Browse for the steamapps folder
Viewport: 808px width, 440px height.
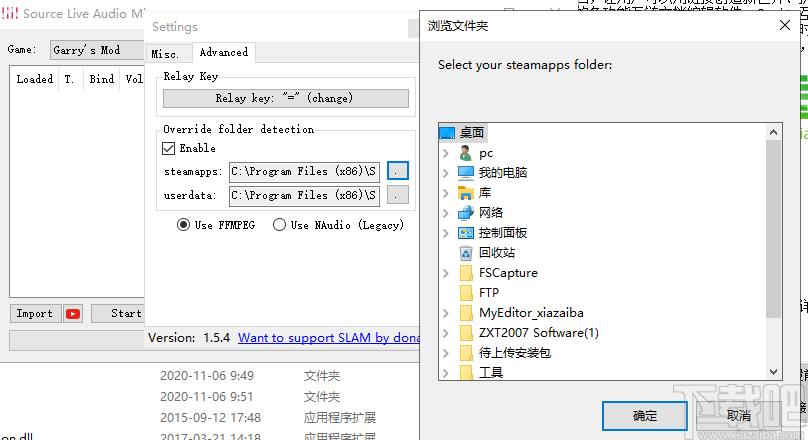398,171
